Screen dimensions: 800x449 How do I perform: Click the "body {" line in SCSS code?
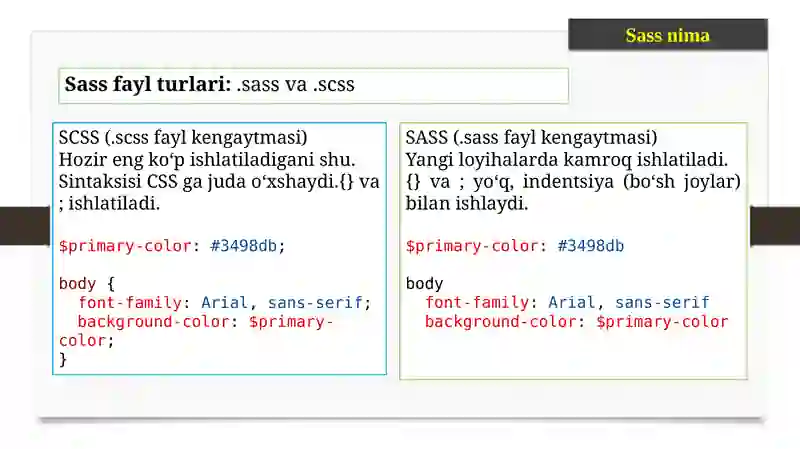87,284
